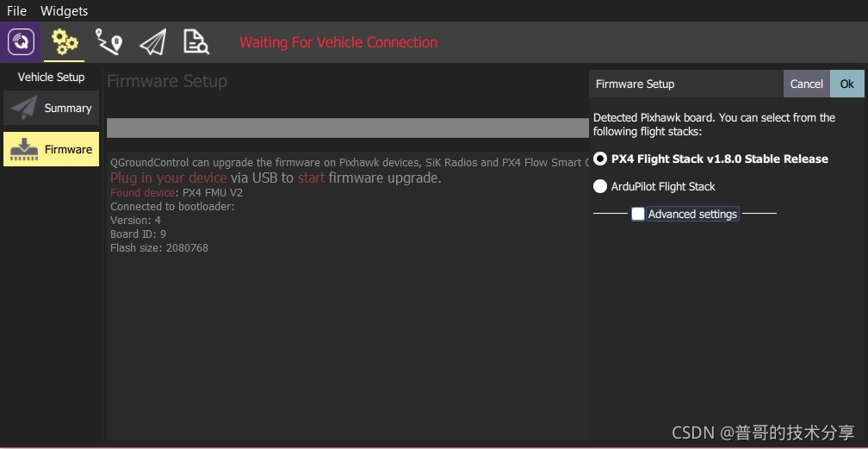868x449 pixels.
Task: Confirm with the Ok button
Action: click(x=847, y=84)
